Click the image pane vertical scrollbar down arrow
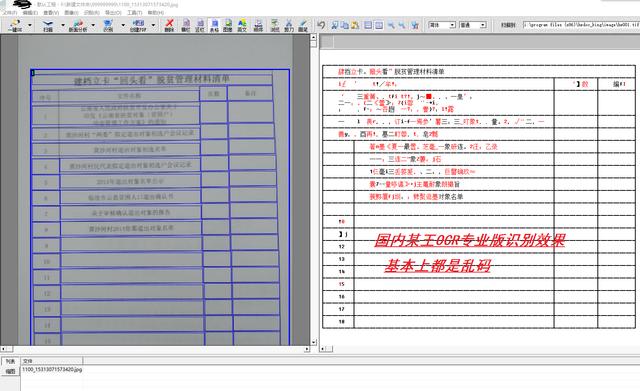The width and height of the screenshot is (640, 391). pyautogui.click(x=313, y=342)
